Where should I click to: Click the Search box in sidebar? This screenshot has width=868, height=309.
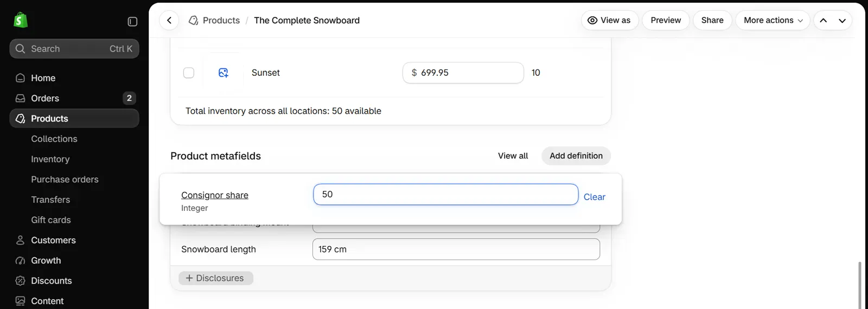coord(74,49)
